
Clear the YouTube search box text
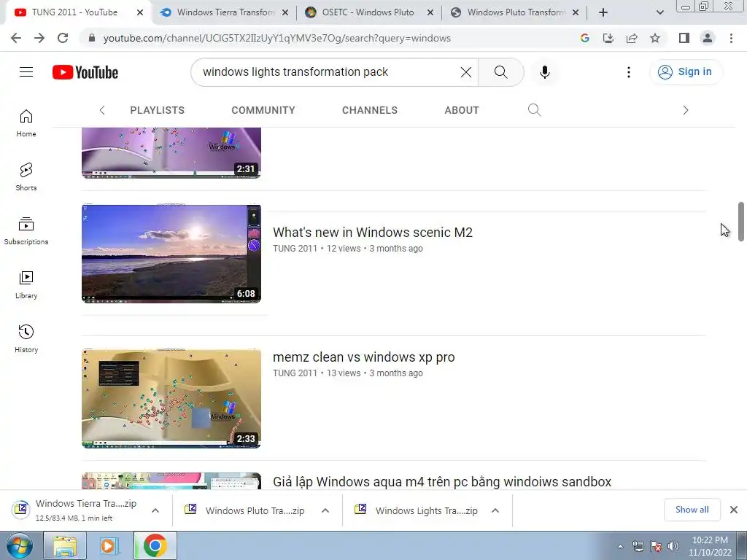click(466, 72)
